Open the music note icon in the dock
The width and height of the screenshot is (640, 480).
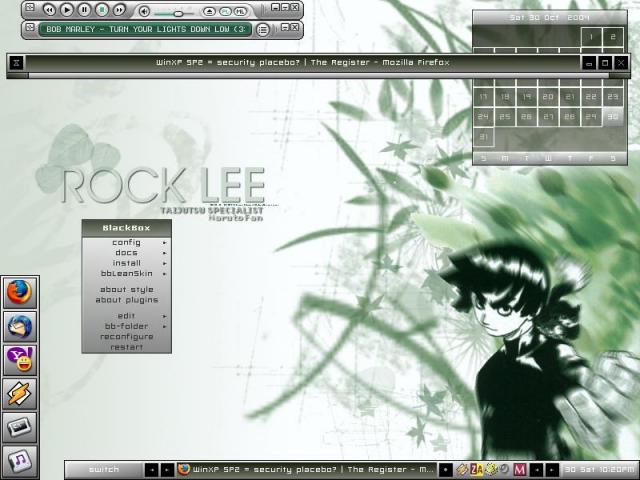point(20,461)
